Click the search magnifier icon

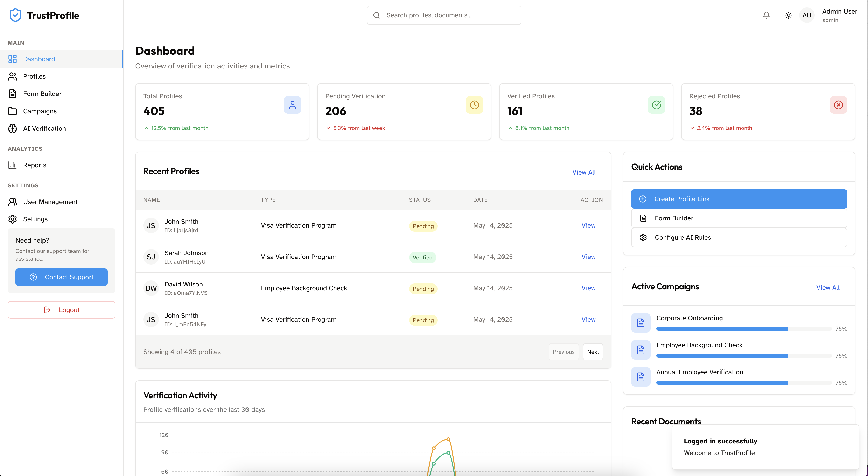[377, 15]
